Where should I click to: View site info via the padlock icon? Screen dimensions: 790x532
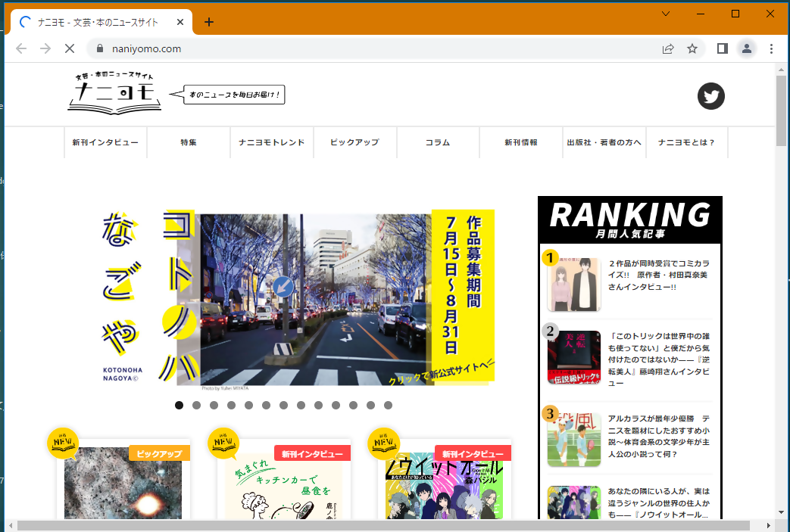[x=100, y=48]
